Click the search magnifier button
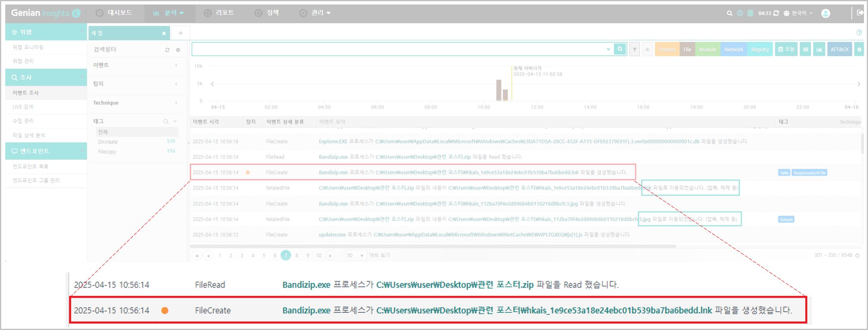 point(620,49)
